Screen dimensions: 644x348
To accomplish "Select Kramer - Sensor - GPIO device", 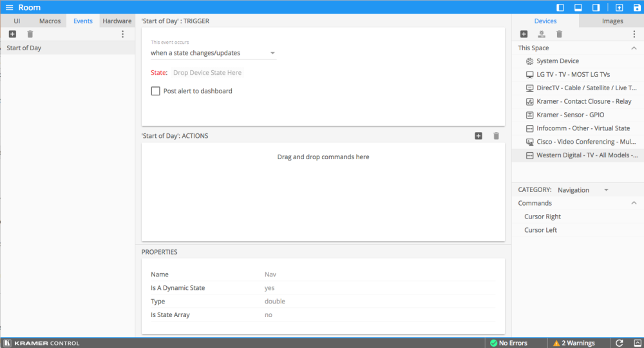I will pos(578,115).
